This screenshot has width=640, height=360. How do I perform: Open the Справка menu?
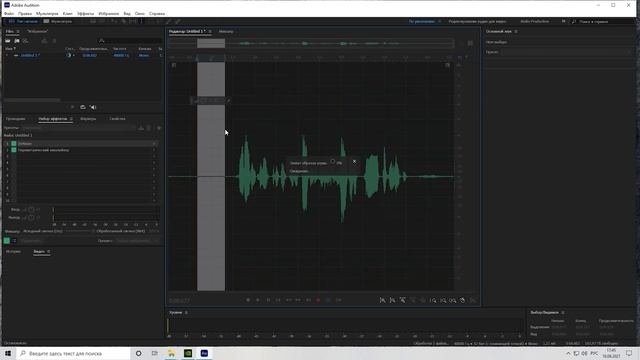coord(157,13)
